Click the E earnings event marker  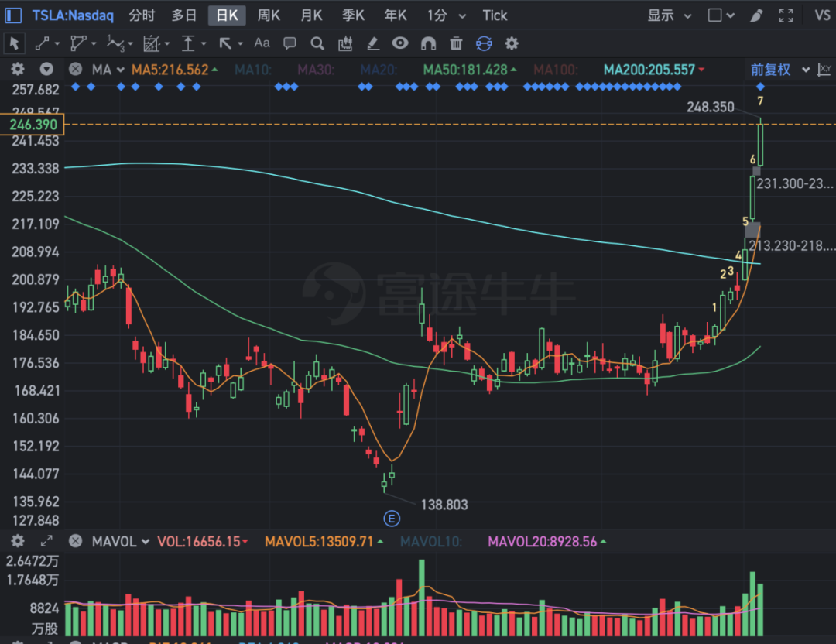[392, 518]
